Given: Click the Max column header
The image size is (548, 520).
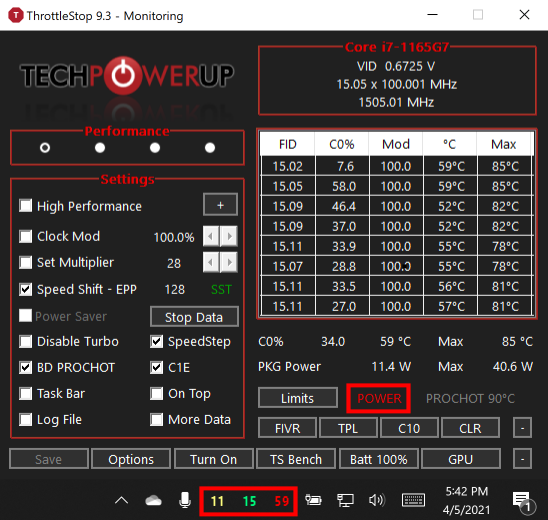Looking at the screenshot, I should click(x=504, y=144).
